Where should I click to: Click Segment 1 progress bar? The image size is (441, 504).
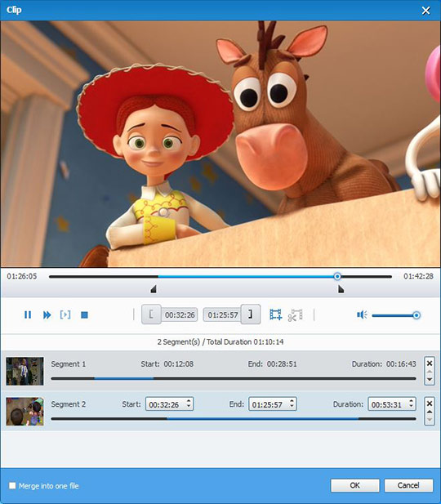pyautogui.click(x=234, y=379)
